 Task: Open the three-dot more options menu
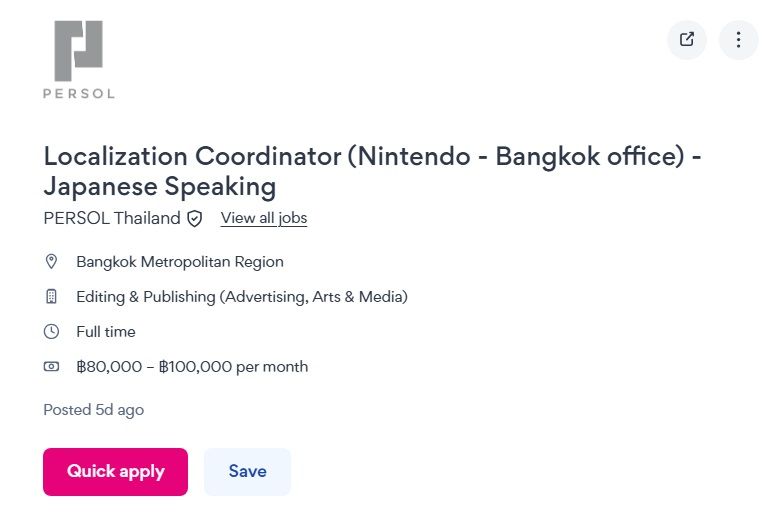[739, 40]
